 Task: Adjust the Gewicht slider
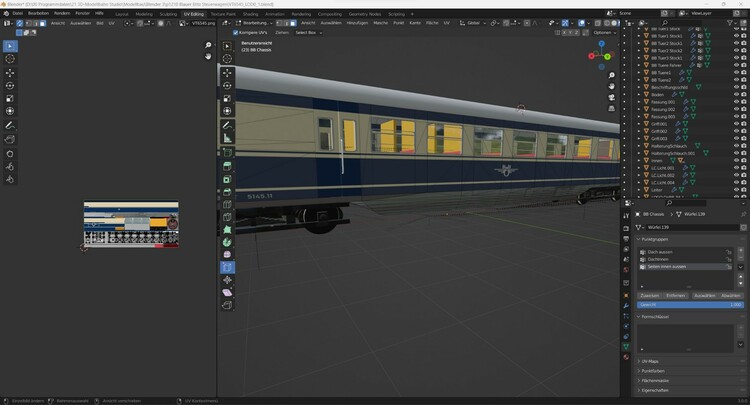[689, 305]
